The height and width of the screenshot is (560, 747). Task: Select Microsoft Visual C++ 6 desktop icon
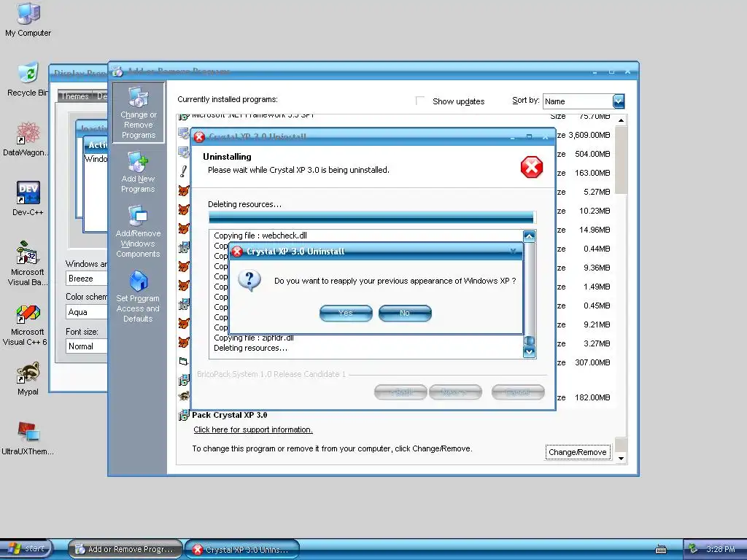coord(28,325)
